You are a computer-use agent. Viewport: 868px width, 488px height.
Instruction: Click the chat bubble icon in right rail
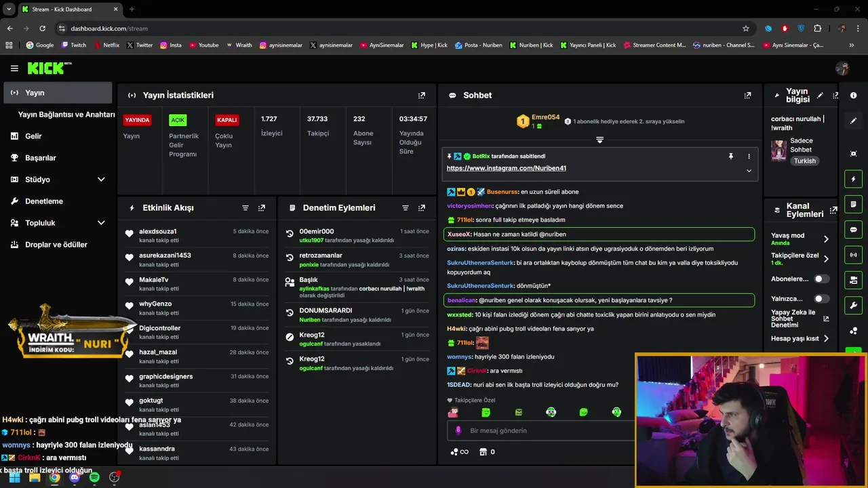pyautogui.click(x=854, y=230)
